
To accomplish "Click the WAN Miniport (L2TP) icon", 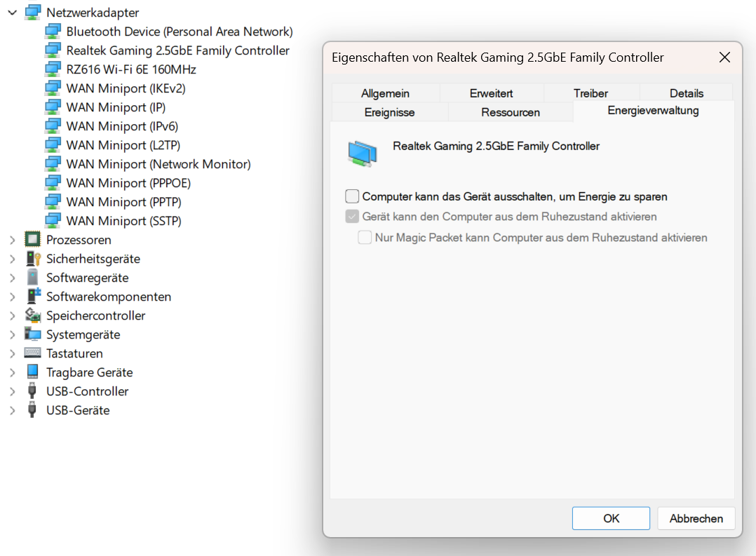I will point(53,145).
